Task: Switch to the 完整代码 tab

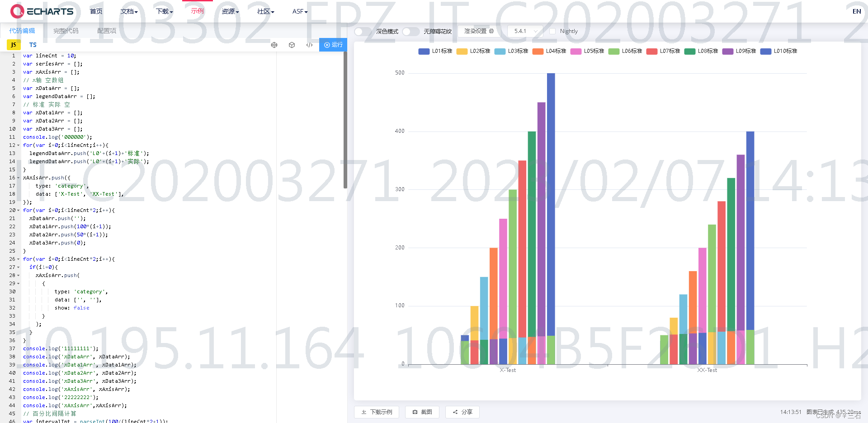Action: [x=66, y=32]
